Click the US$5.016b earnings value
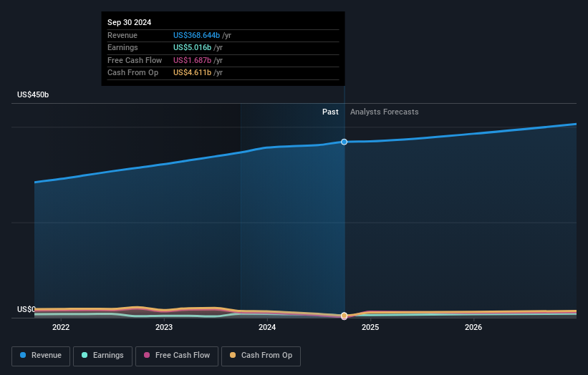Image resolution: width=588 pixels, height=375 pixels. 193,47
